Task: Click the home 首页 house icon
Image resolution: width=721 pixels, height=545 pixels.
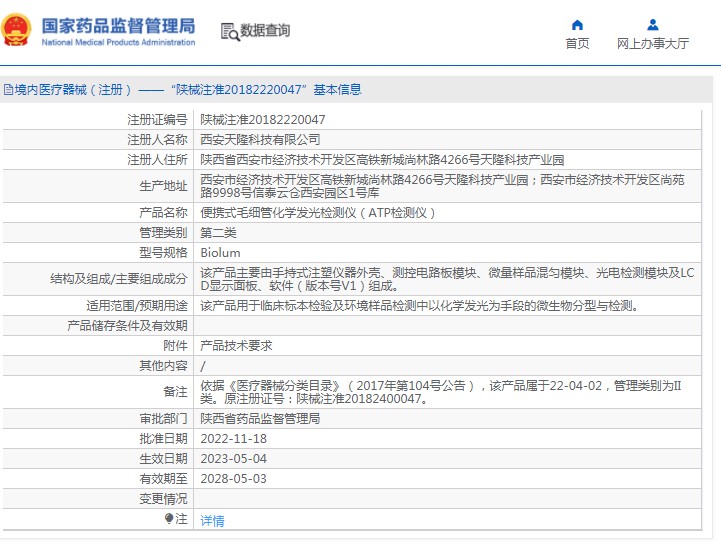Action: coord(577,24)
